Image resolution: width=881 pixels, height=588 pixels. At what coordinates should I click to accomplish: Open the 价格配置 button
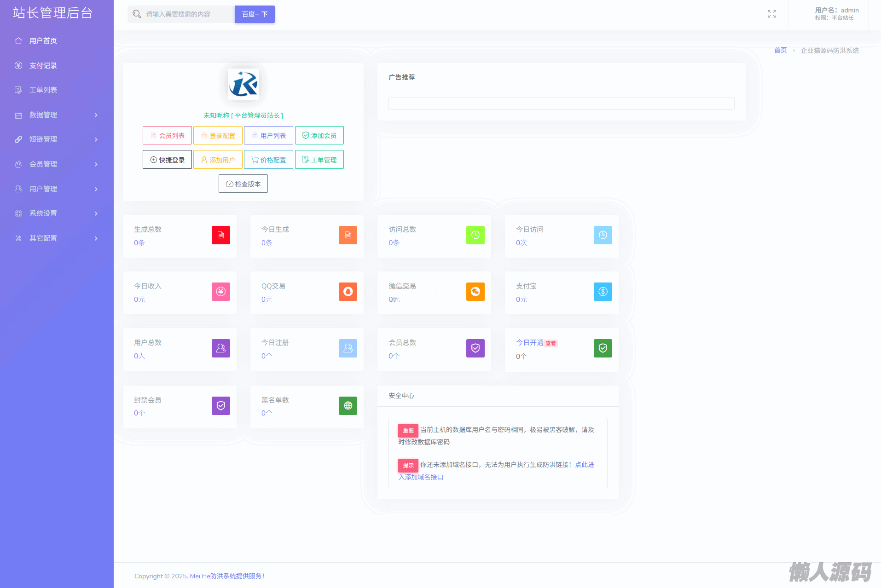[268, 160]
